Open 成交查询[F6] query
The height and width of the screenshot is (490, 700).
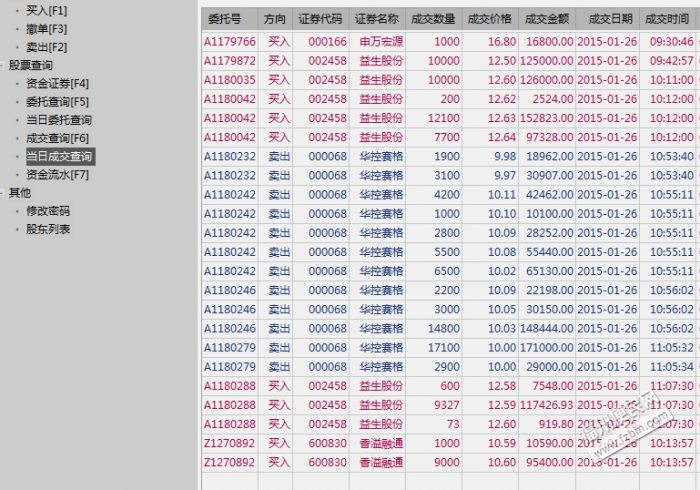pyautogui.click(x=57, y=138)
